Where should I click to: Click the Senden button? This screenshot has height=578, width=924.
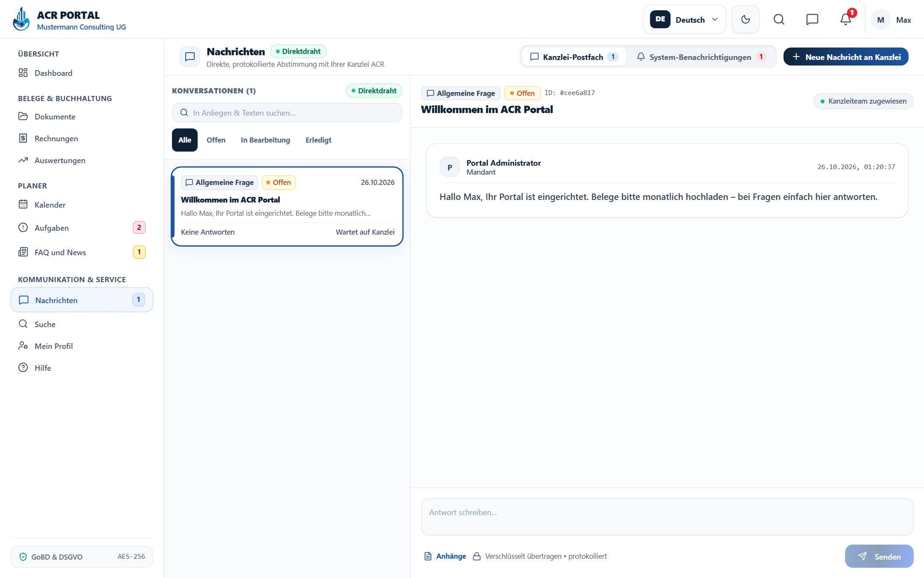click(x=879, y=556)
